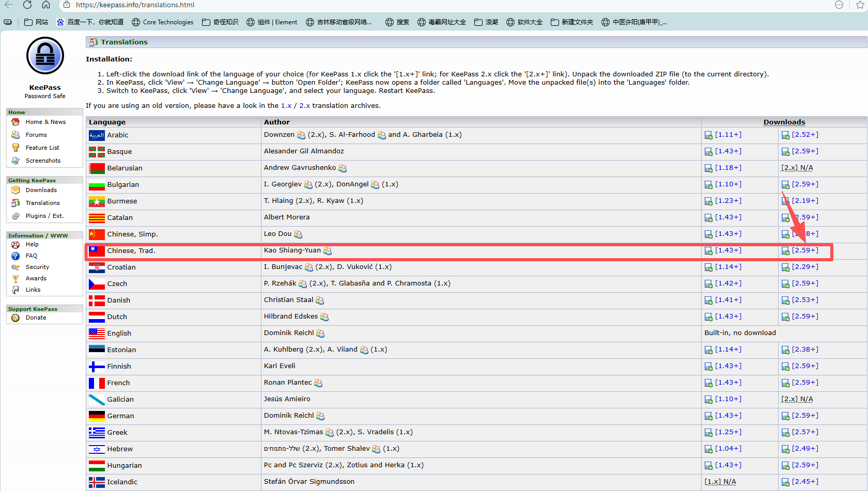Click the download disk icon for Arabic 1.11+

coord(708,135)
